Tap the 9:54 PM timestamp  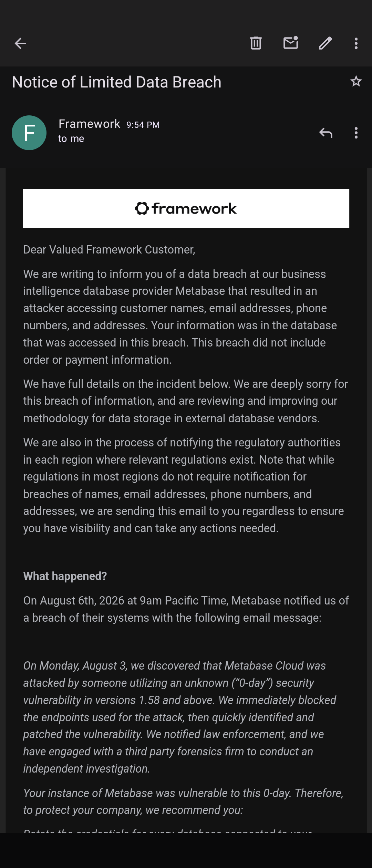tap(143, 125)
